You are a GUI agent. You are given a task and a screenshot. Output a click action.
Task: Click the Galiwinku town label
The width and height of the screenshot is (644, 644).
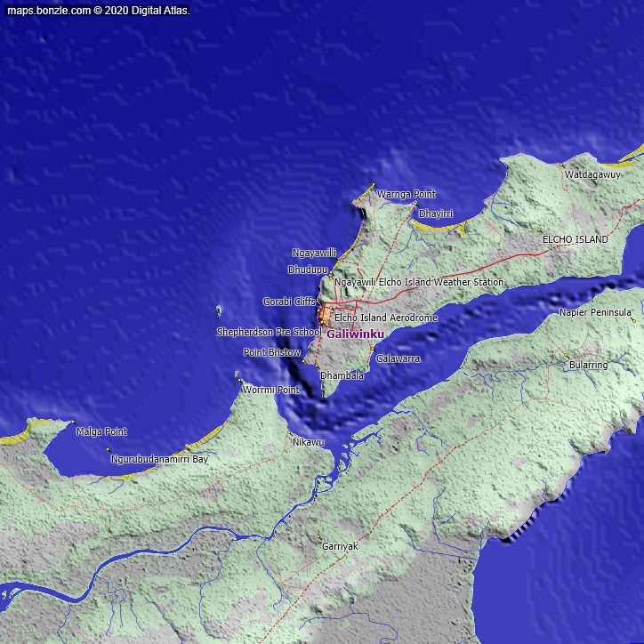pyautogui.click(x=356, y=334)
